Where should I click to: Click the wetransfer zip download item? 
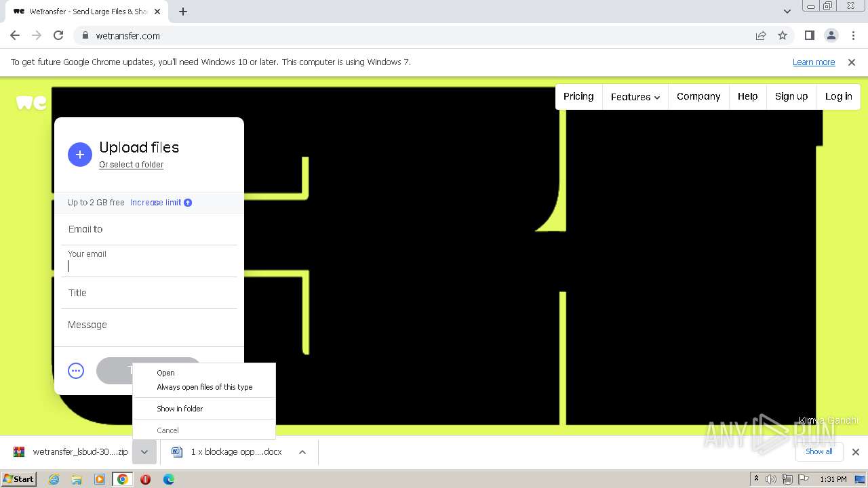click(x=71, y=452)
